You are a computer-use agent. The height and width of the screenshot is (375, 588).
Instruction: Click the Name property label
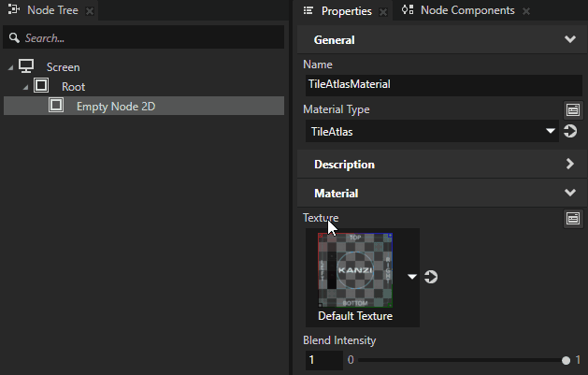pyautogui.click(x=317, y=65)
